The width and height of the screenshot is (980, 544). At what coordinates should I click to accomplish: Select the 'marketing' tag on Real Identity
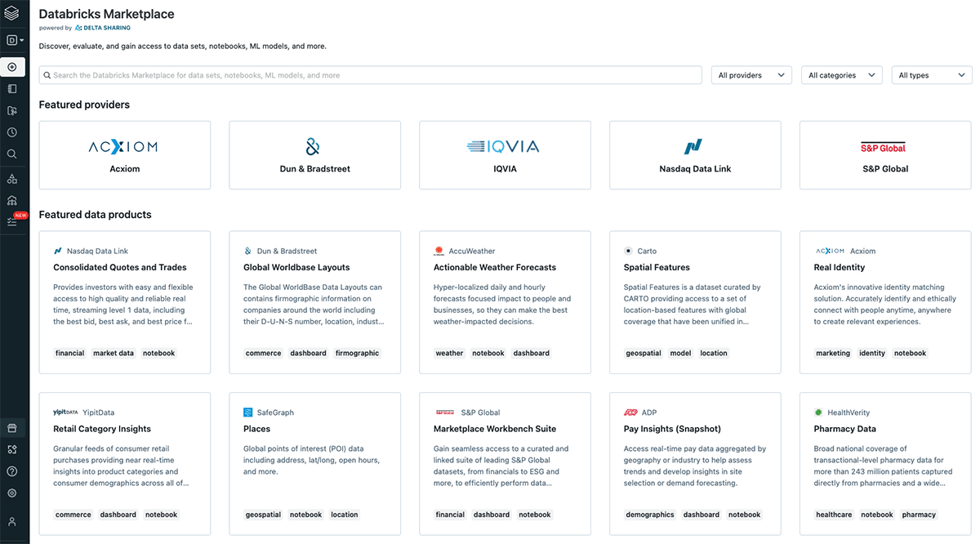(x=833, y=354)
